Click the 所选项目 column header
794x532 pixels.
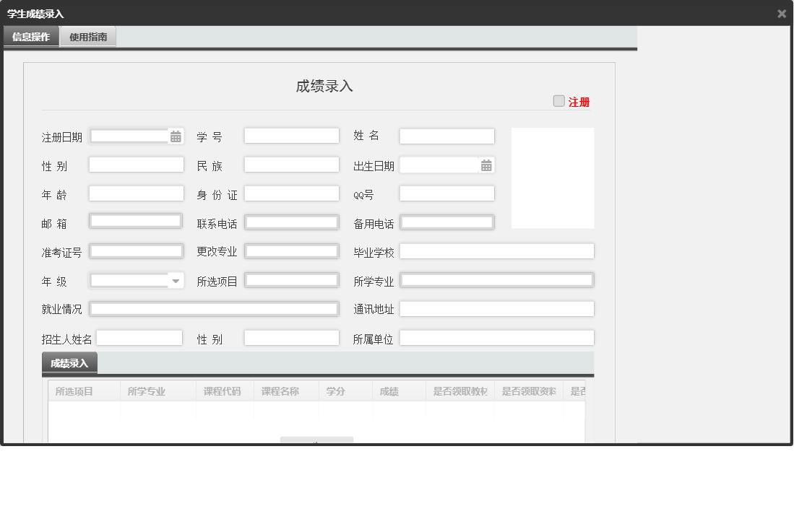pyautogui.click(x=84, y=391)
